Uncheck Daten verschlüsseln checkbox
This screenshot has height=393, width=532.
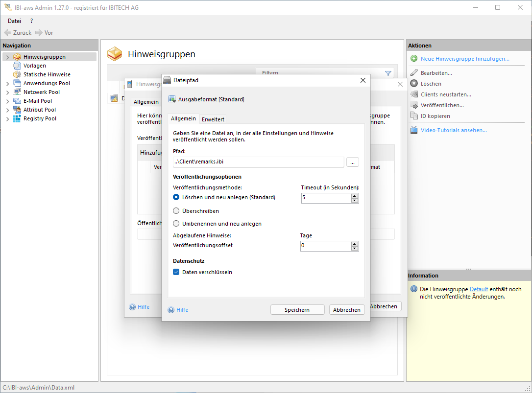(x=176, y=272)
